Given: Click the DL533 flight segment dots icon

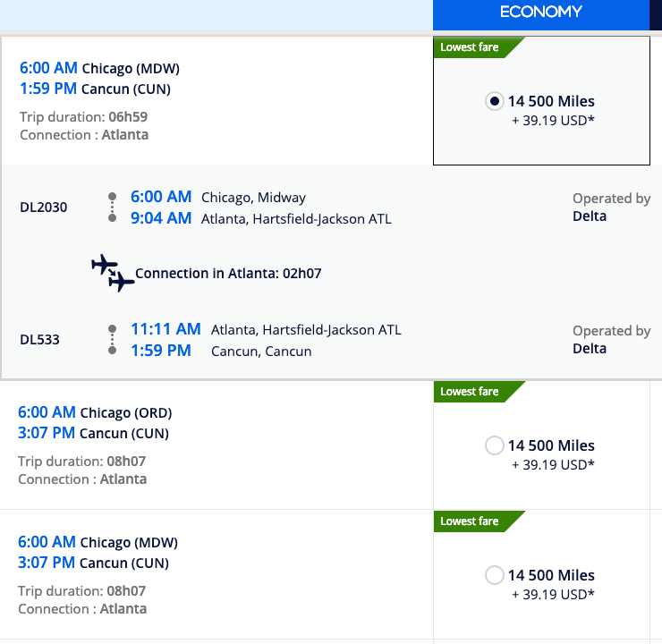Looking at the screenshot, I should click(x=113, y=339).
